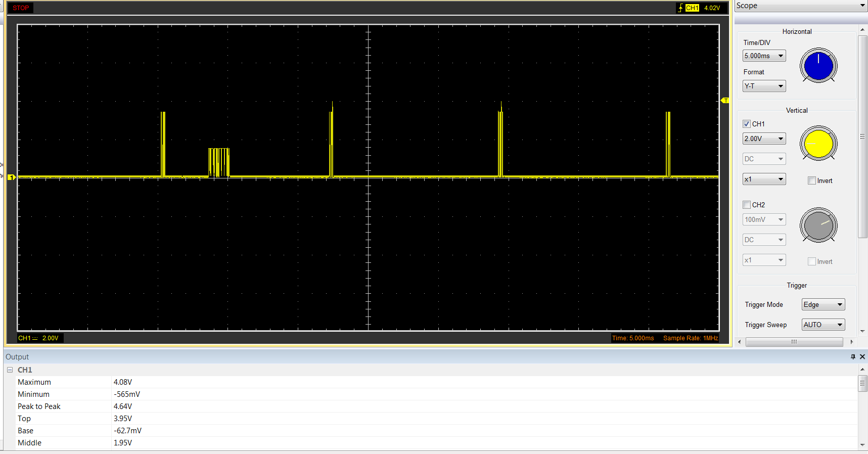Screen dimensions: 868x454
Task: Click the CH1 ground level marker
Action: pos(11,177)
